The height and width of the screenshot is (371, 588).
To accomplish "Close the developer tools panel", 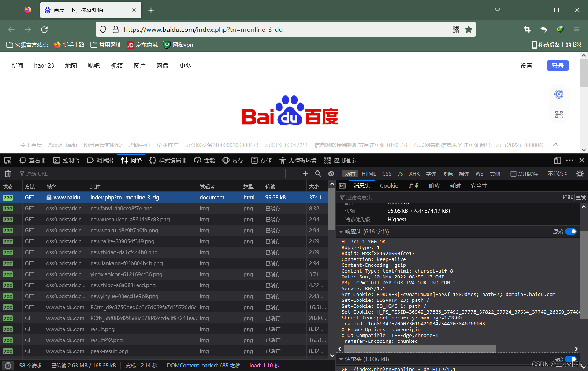I will [x=582, y=160].
